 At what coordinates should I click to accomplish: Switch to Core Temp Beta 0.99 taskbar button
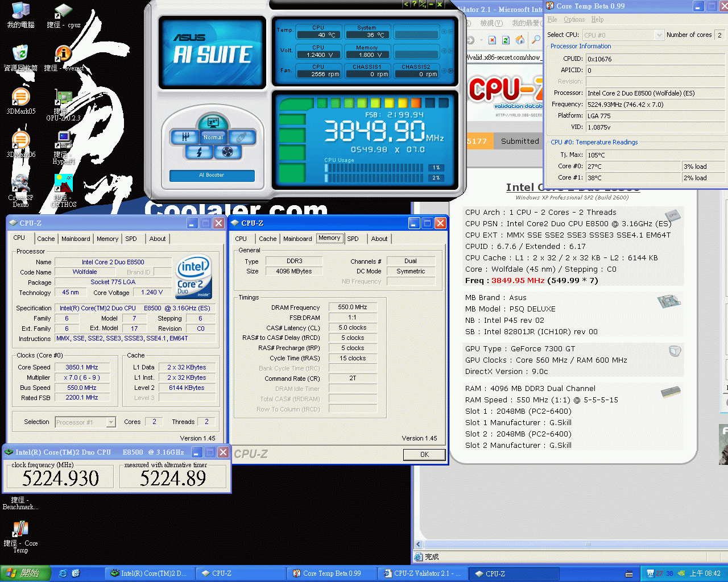(x=332, y=573)
